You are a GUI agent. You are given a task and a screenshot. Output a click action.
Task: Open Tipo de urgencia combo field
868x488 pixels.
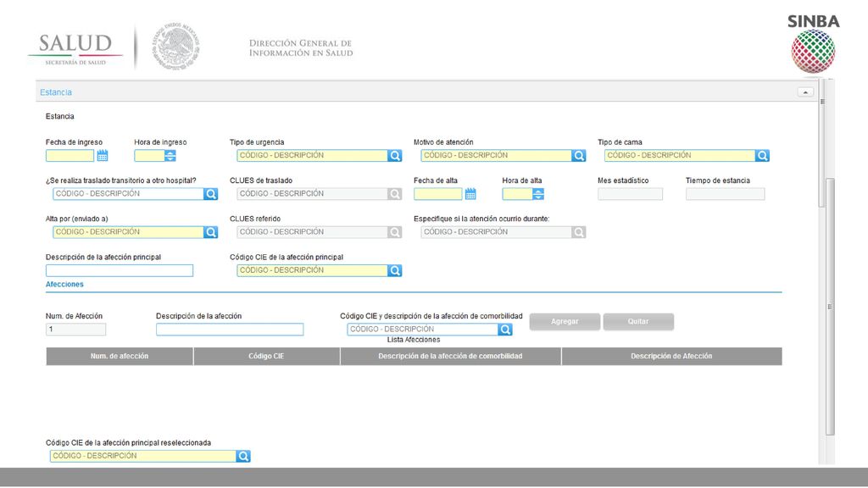tap(312, 156)
